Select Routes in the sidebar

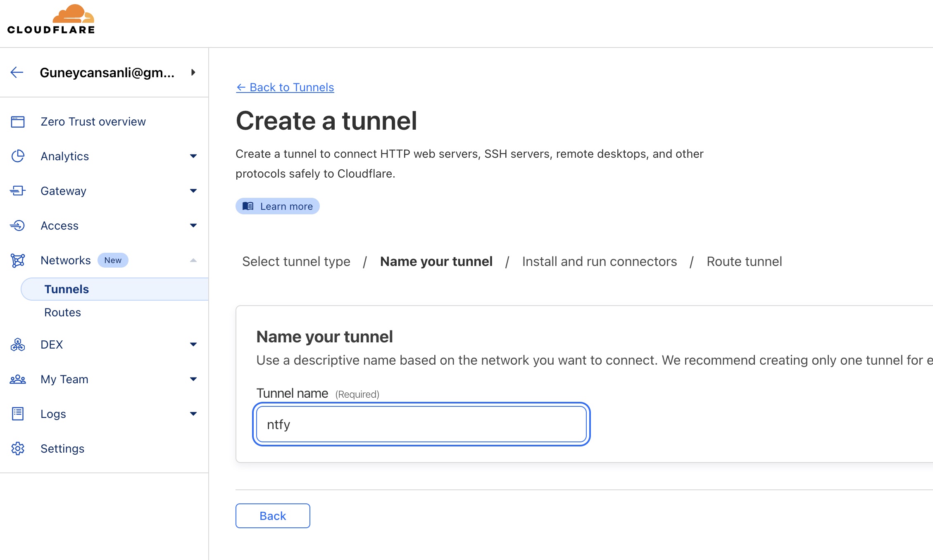(63, 313)
